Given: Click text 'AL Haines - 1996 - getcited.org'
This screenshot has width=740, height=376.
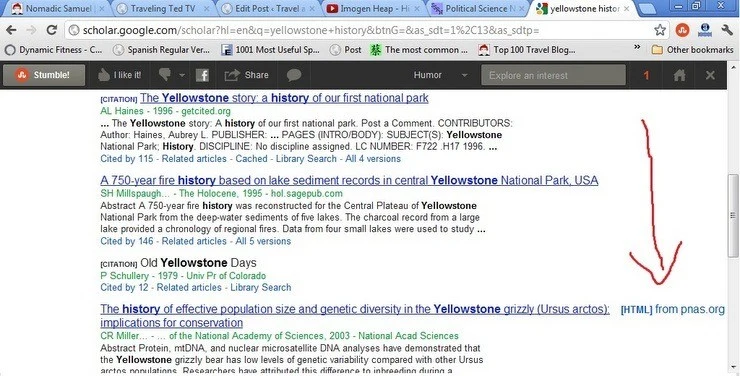Looking at the screenshot, I should (165, 111).
